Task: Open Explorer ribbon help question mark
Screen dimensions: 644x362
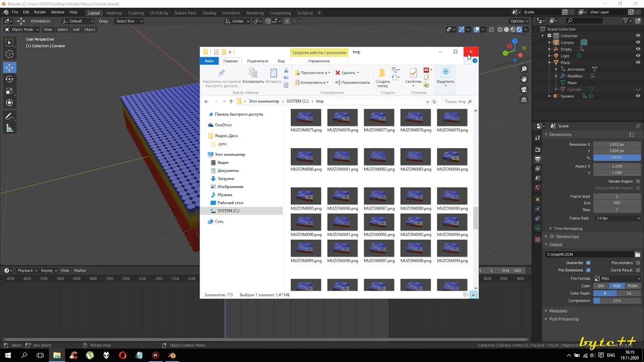Action: [475, 61]
